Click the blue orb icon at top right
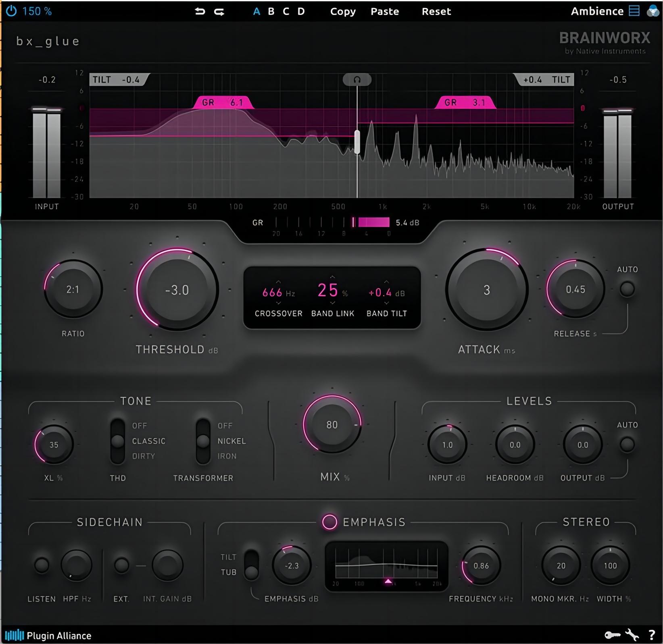663x644 pixels. 653,11
